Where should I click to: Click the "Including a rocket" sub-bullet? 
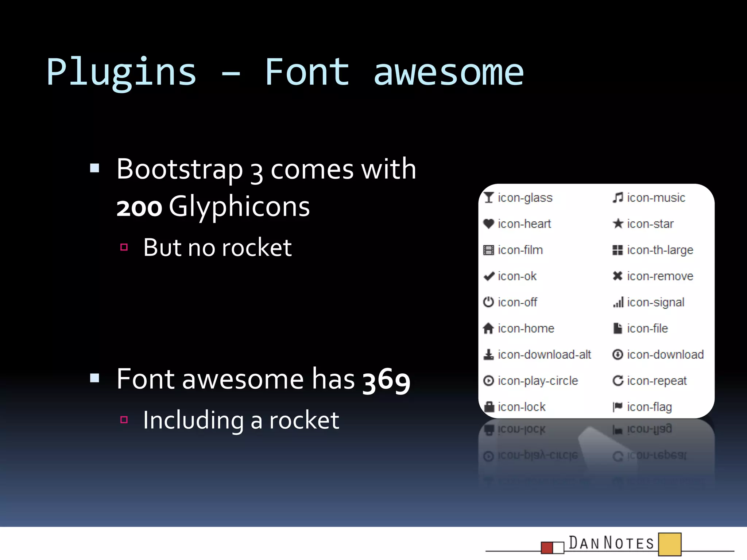pyautogui.click(x=241, y=420)
